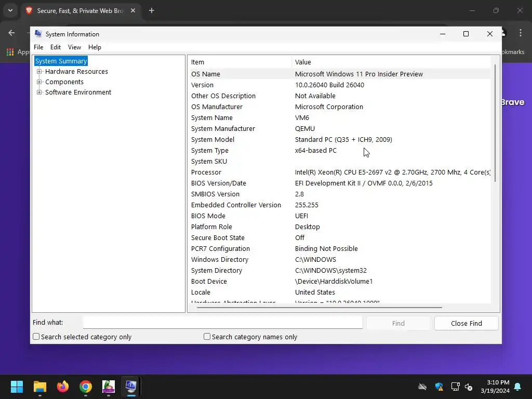Select the System Name row
This screenshot has height=399, width=532.
[340, 118]
